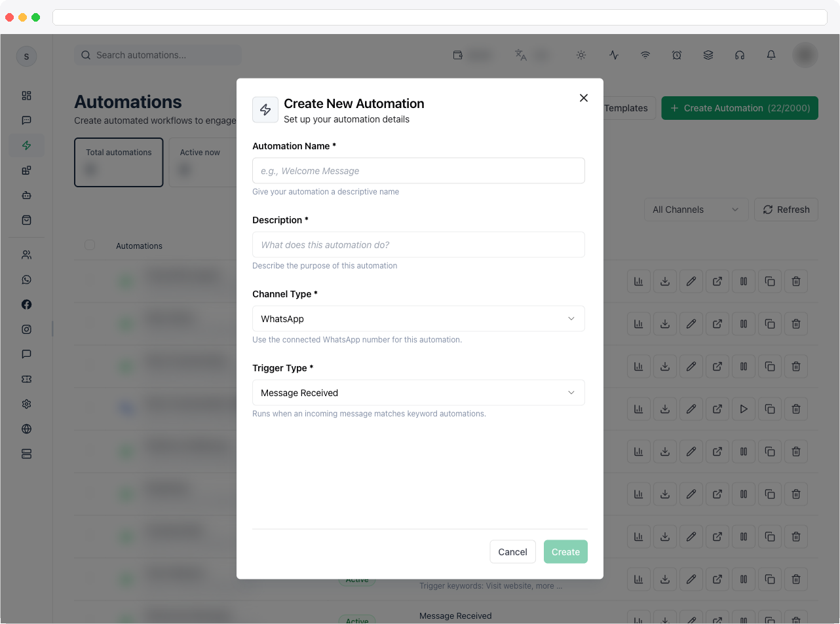Image resolution: width=840 pixels, height=624 pixels.
Task: Click the alarm clock icon in top bar
Action: tap(677, 55)
